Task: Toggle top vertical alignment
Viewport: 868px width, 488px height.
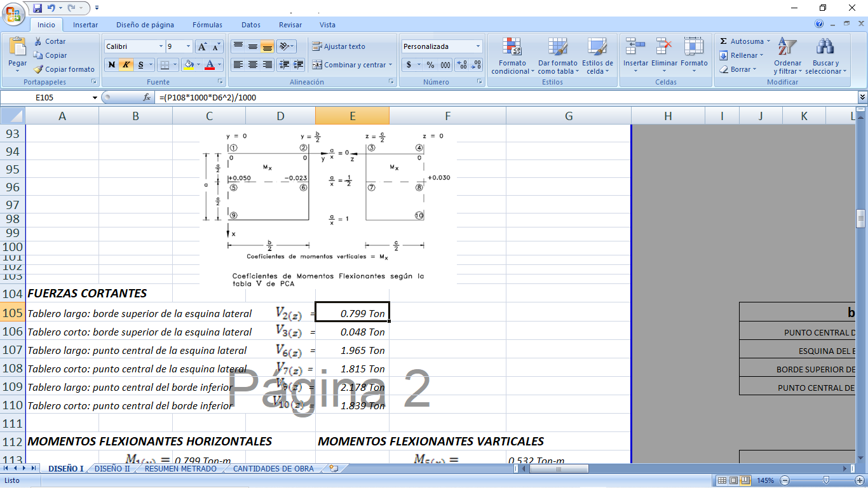Action: (238, 46)
